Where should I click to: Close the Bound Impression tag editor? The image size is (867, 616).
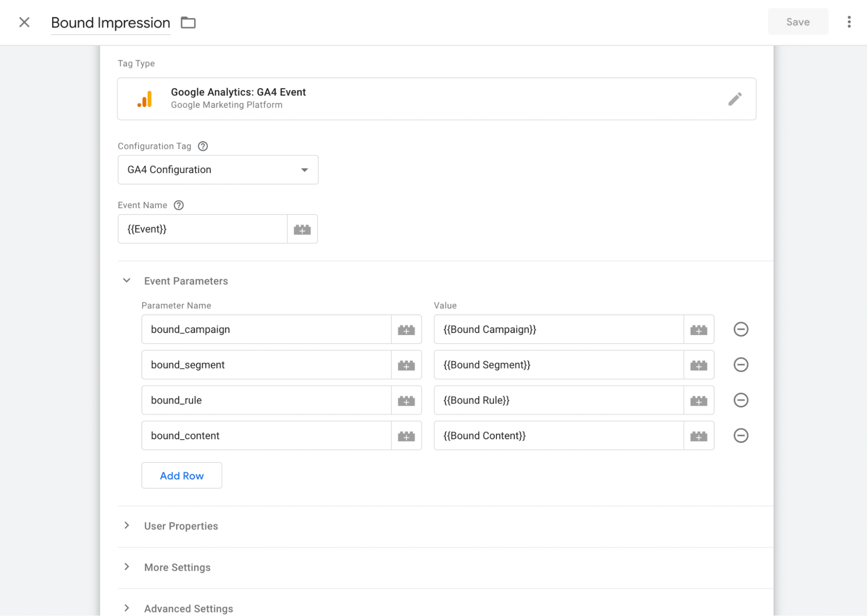pyautogui.click(x=24, y=22)
